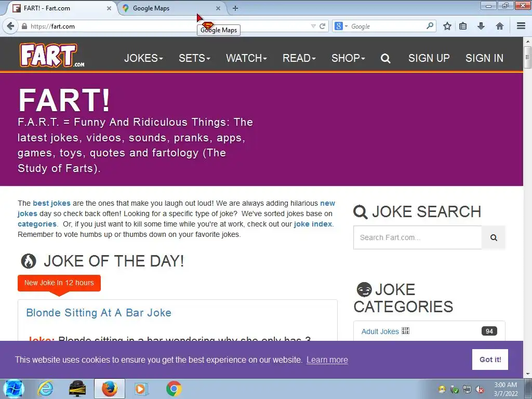Click the Firefox URL address bar

pyautogui.click(x=170, y=26)
